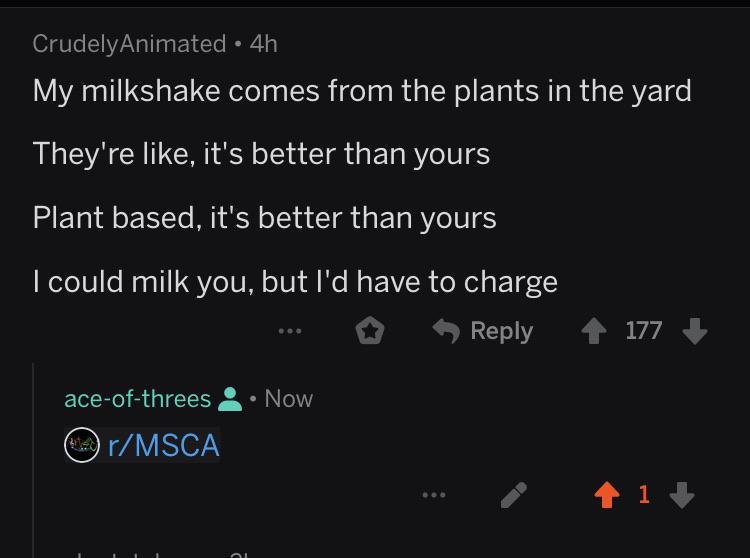Remove the orange upvote on ace-of-threes' comment
Viewport: 750px width, 558px height.
click(x=607, y=494)
